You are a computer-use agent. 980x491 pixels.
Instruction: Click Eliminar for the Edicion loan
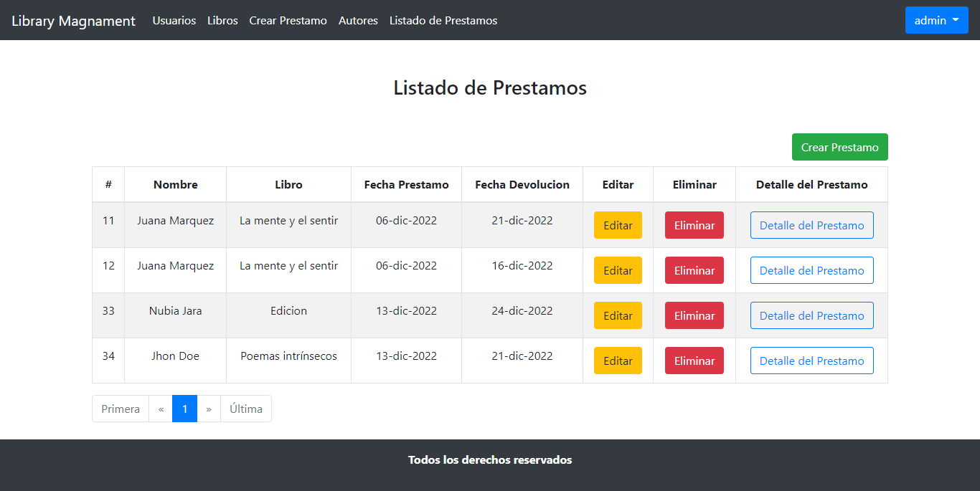point(694,315)
